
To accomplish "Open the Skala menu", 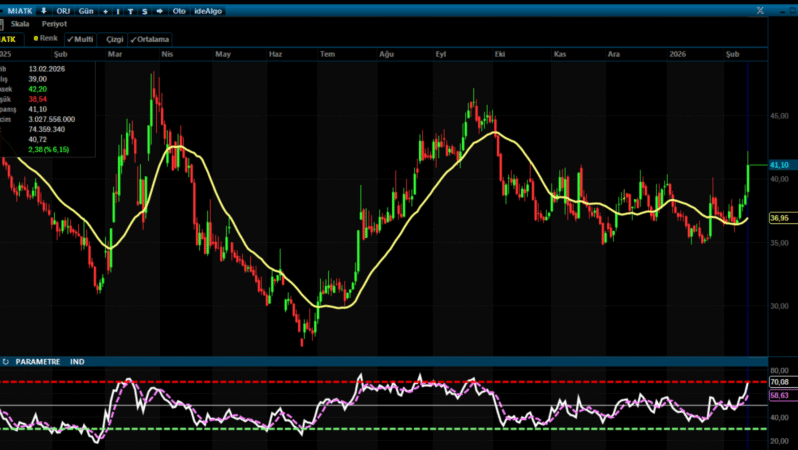I will (x=20, y=23).
